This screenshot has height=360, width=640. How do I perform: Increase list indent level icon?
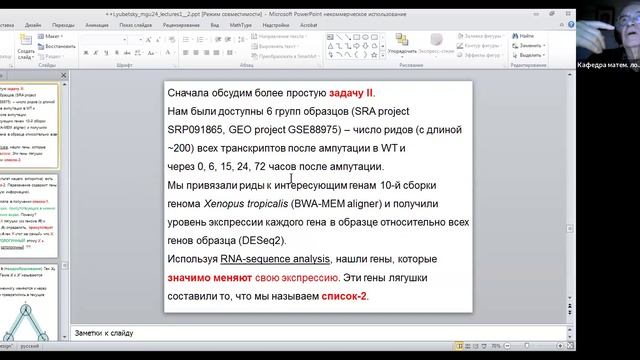(228, 40)
